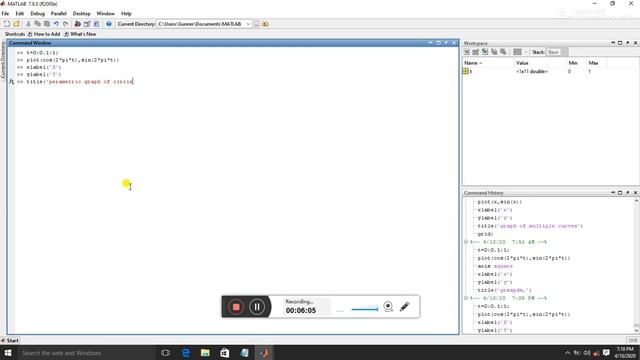The image size is (640, 360).
Task: Collapse 7:08 PM history session node
Action: click(x=466, y=298)
